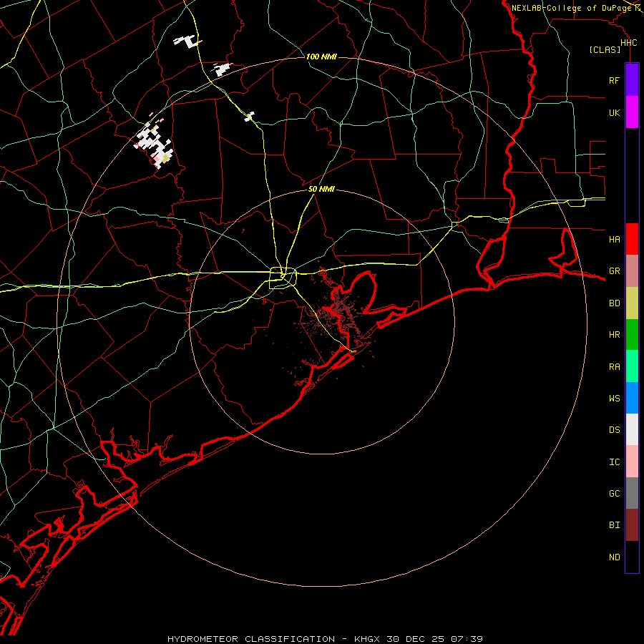Click the '[CLAS]' units label
Viewport: 644px width, 644px height.
coord(605,50)
